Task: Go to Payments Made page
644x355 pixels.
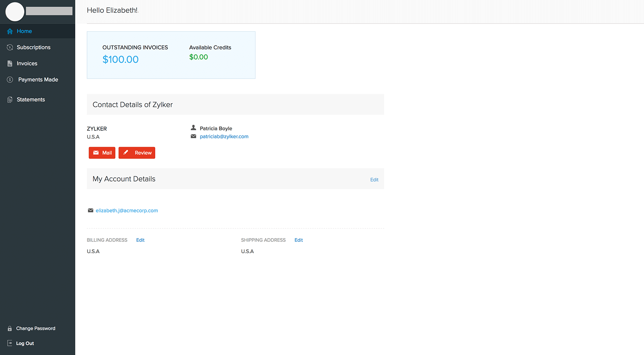Action: pos(38,80)
